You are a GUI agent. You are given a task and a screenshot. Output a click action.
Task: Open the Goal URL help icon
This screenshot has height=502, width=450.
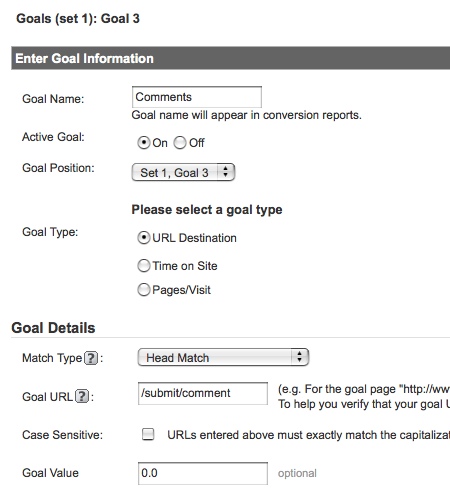tap(82, 397)
